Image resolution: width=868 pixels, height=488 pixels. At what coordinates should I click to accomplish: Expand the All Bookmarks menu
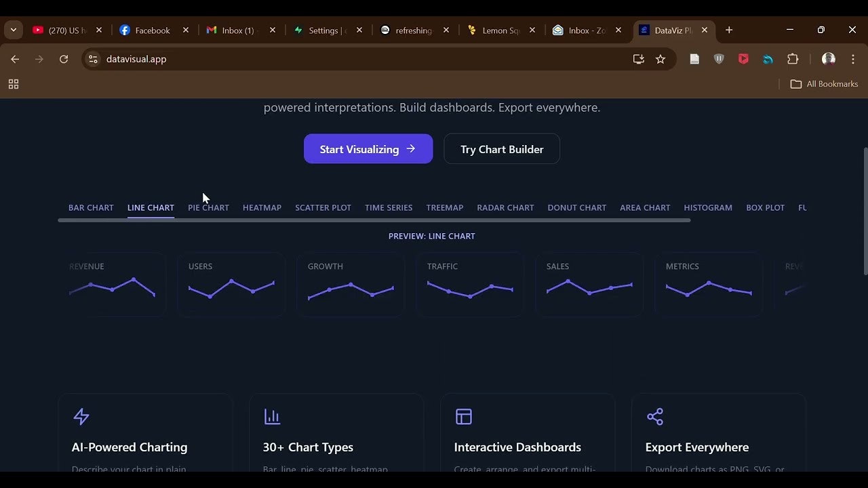[x=824, y=83]
